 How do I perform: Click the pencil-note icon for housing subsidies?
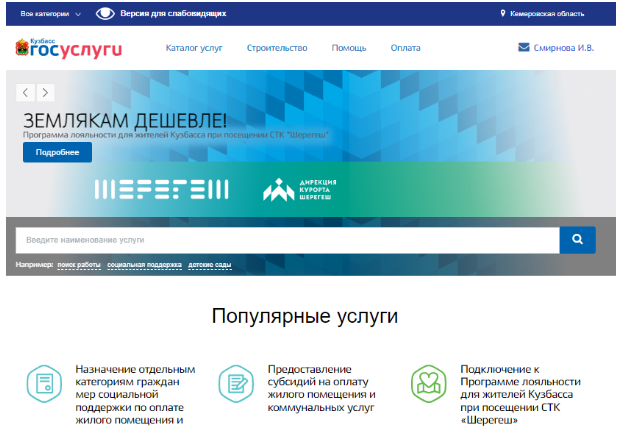tap(236, 384)
